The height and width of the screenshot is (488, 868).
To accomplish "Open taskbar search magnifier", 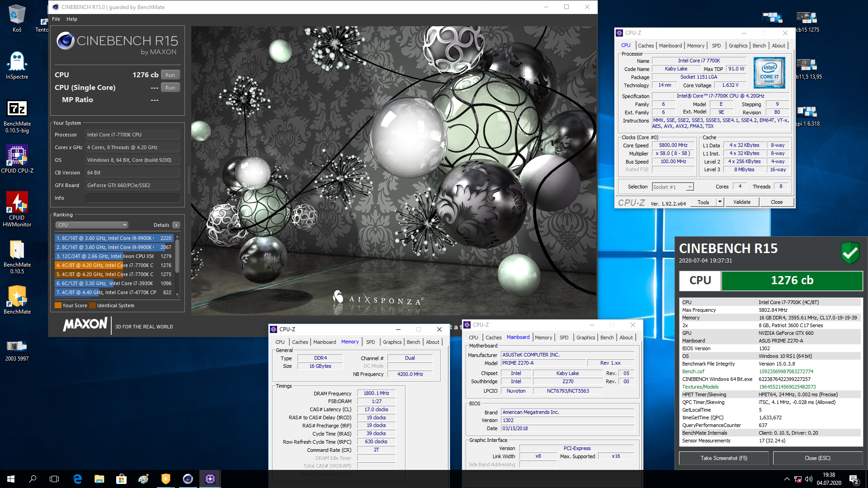I will 33,479.
